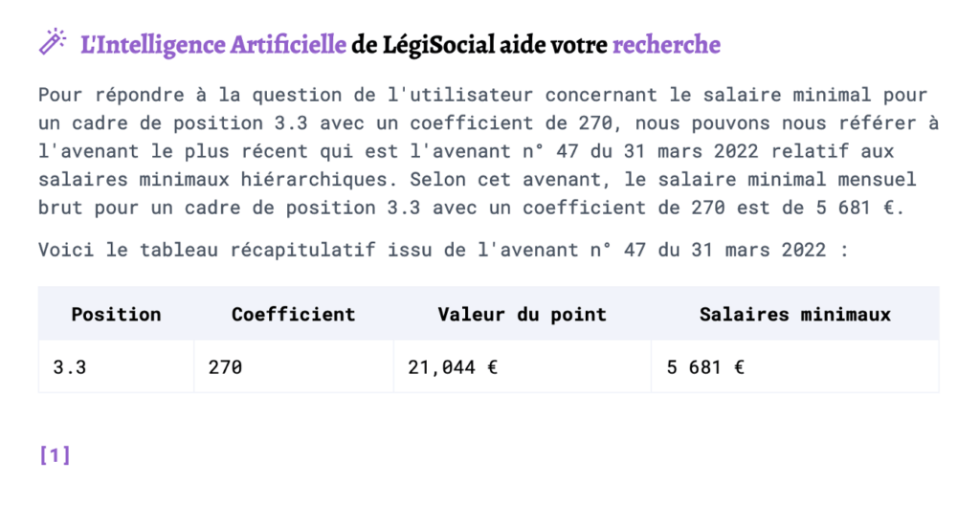Screen dimensions: 980x507
Task: Click the first paragraph line starting 'Pour répondre'
Action: 483,95
